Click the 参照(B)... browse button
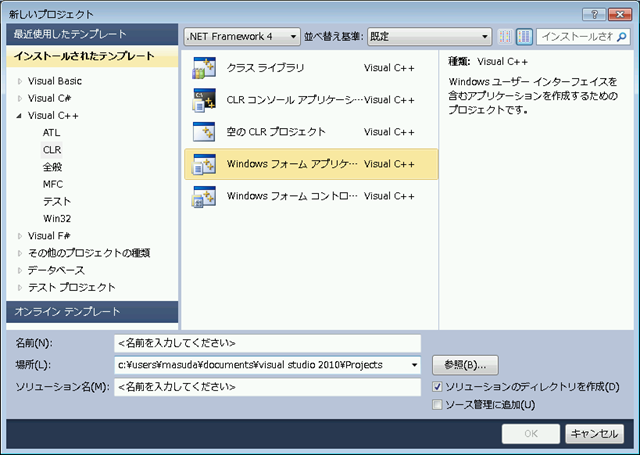The image size is (640, 455). [x=465, y=365]
